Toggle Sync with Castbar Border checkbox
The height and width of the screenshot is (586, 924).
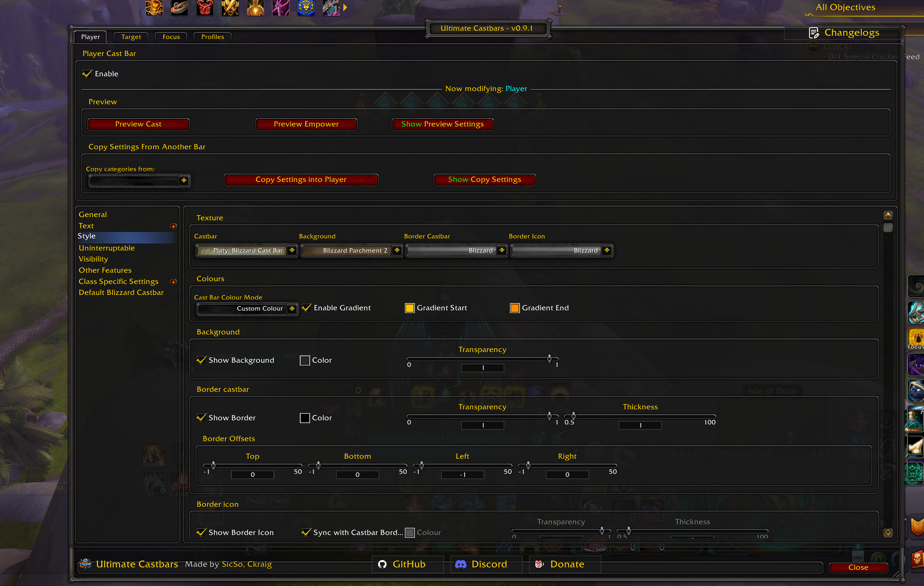click(x=306, y=532)
